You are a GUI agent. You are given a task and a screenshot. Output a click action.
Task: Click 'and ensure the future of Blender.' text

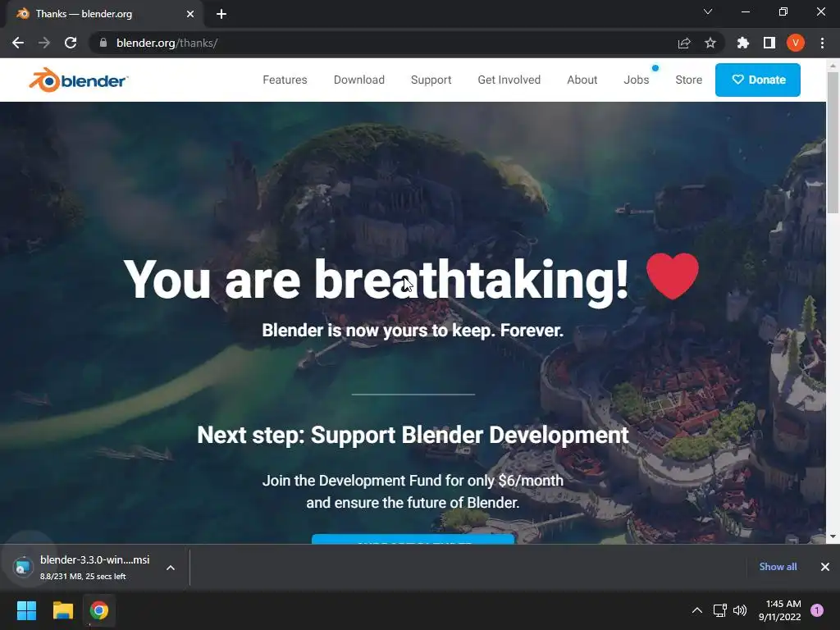coord(413,503)
